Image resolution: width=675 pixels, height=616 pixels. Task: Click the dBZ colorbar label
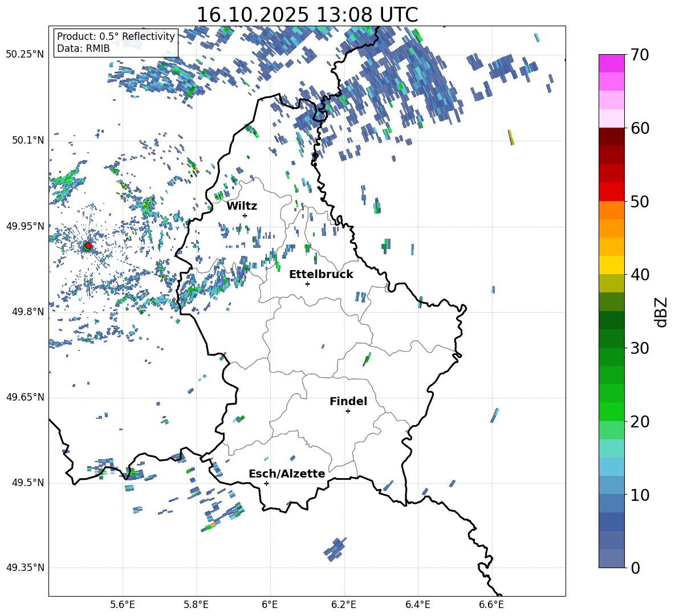pos(661,312)
